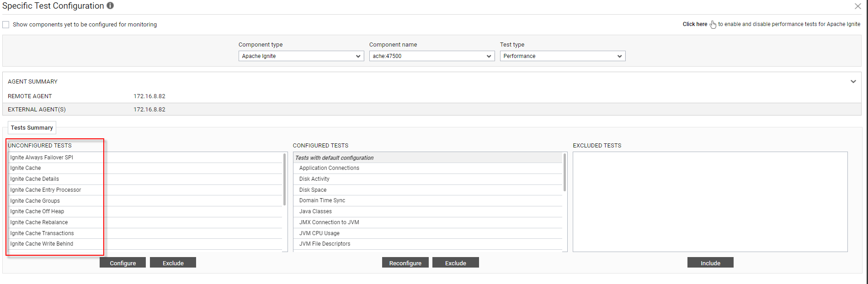Select 'Java Classes' configured test

tap(428, 211)
